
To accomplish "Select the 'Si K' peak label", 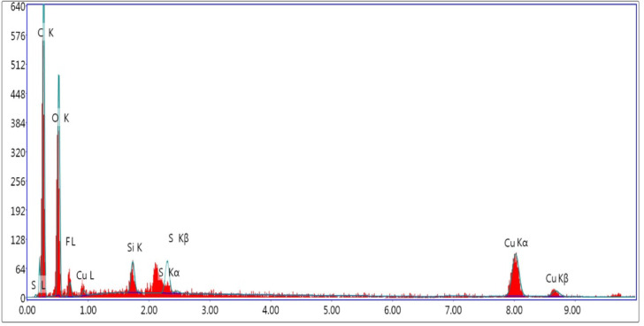I will point(134,247).
